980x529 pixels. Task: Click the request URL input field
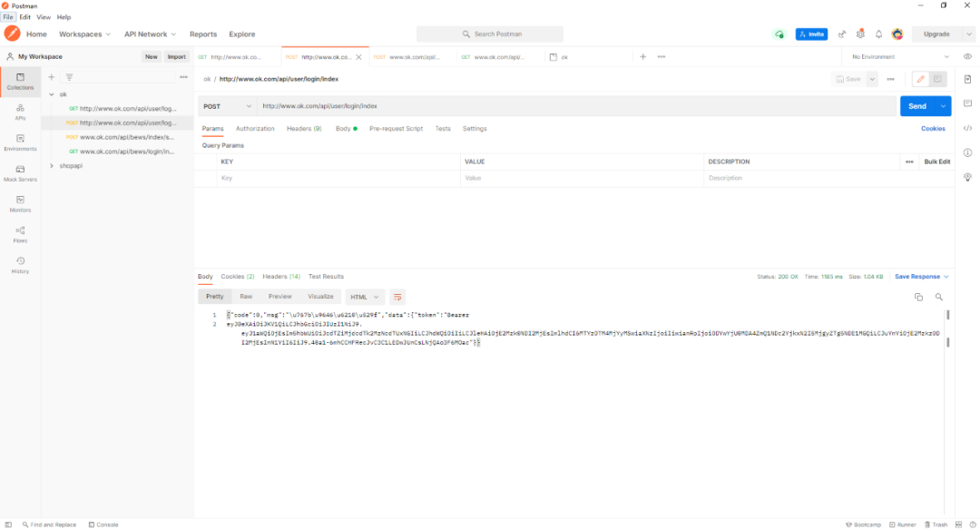[x=577, y=106]
